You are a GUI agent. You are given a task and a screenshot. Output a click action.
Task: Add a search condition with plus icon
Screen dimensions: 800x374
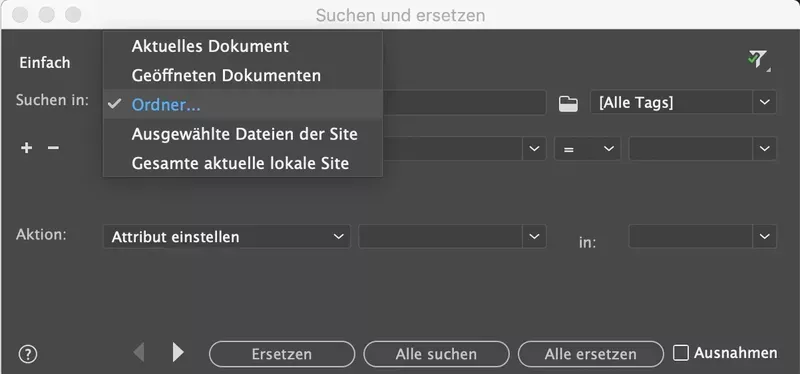(x=26, y=148)
